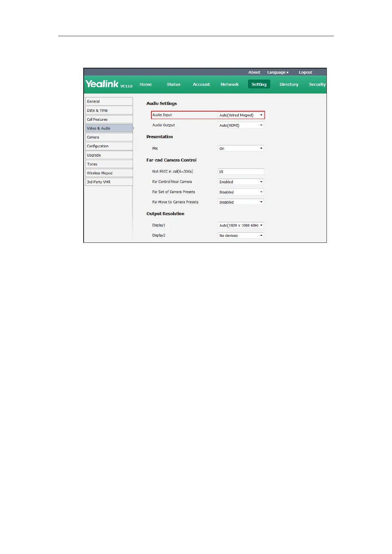This screenshot has width=392, height=554.
Task: Click the Audio Output label
Action: click(164, 125)
